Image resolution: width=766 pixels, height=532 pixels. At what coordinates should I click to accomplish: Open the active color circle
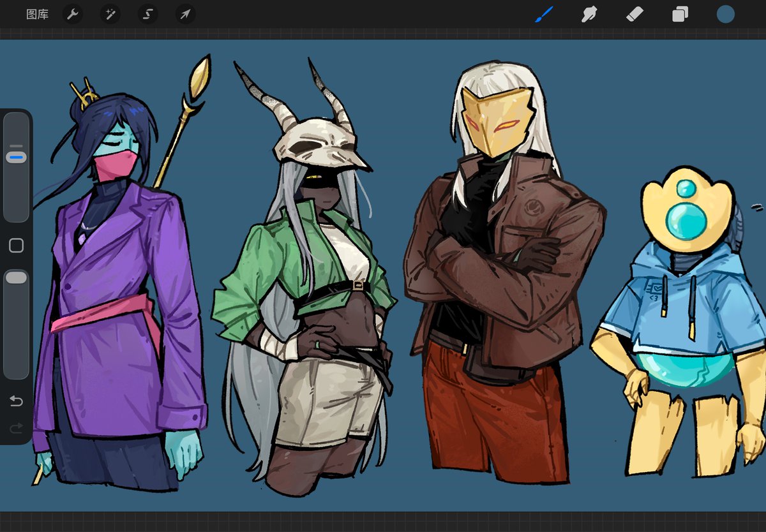725,14
